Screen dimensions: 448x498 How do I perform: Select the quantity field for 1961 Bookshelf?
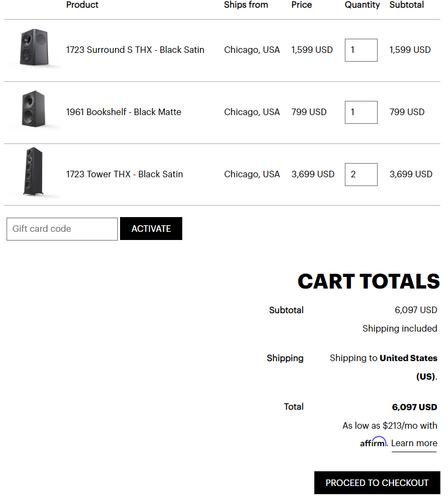point(361,112)
